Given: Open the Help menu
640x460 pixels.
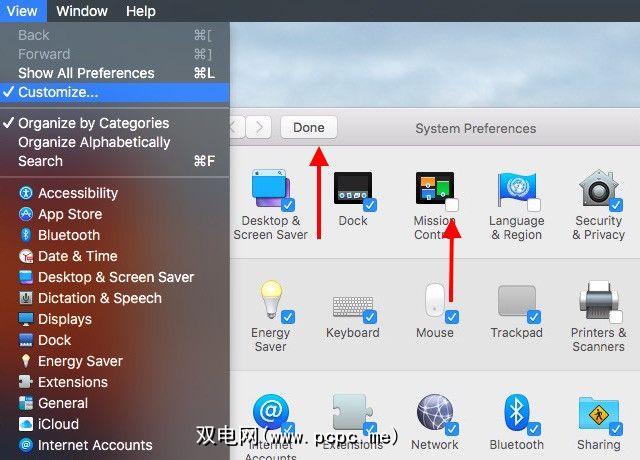Looking at the screenshot, I should pyautogui.click(x=141, y=11).
